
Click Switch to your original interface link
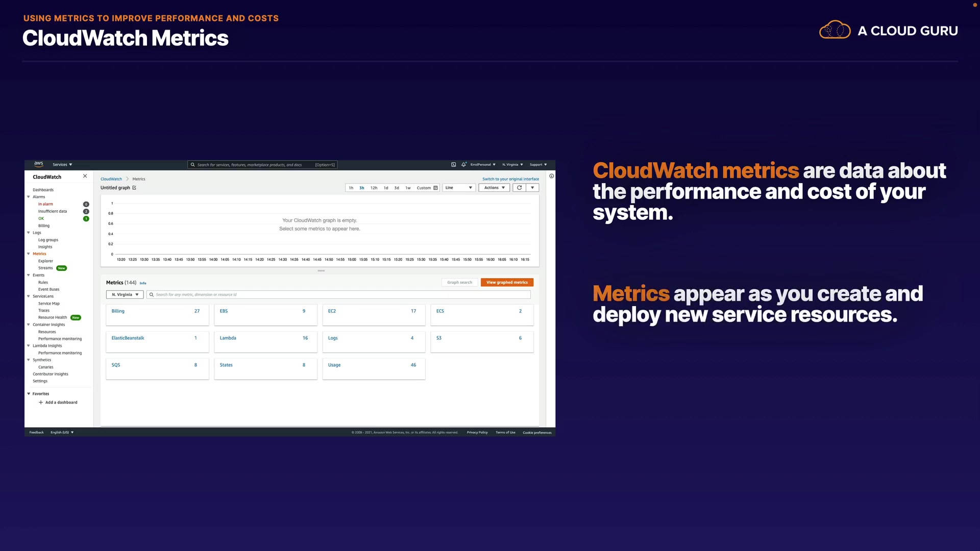coord(510,179)
